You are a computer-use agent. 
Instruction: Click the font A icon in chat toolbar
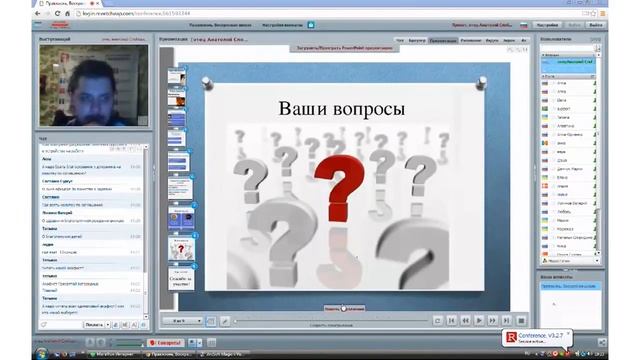point(134,325)
